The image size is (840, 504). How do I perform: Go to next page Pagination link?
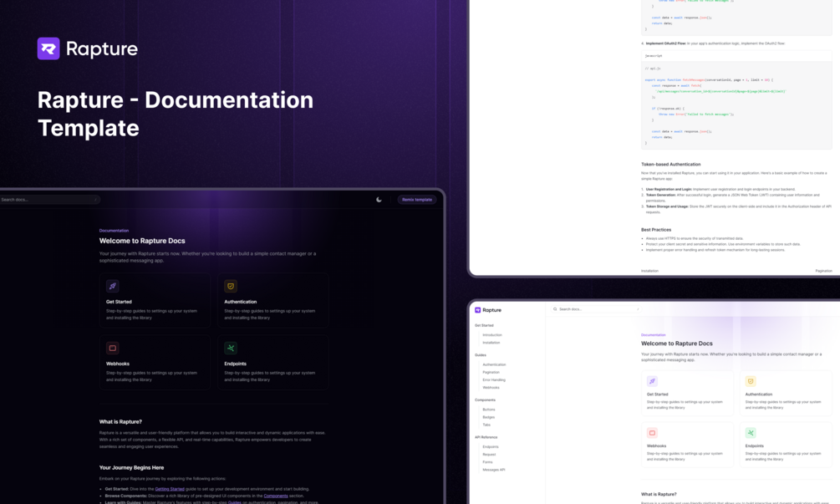pyautogui.click(x=823, y=271)
